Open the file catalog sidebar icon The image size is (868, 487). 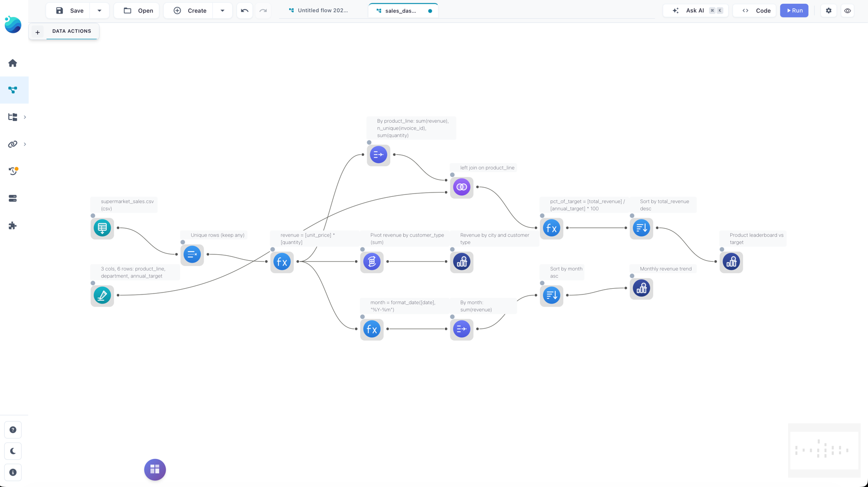click(13, 117)
